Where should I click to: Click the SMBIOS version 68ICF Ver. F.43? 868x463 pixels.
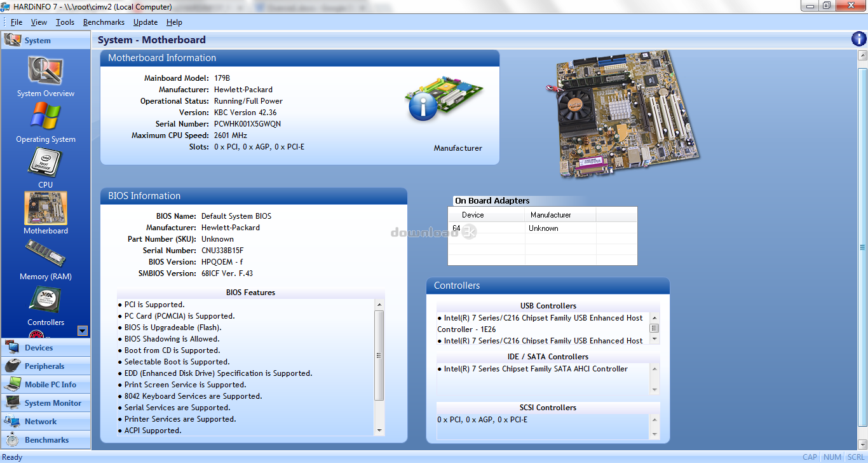(x=227, y=273)
